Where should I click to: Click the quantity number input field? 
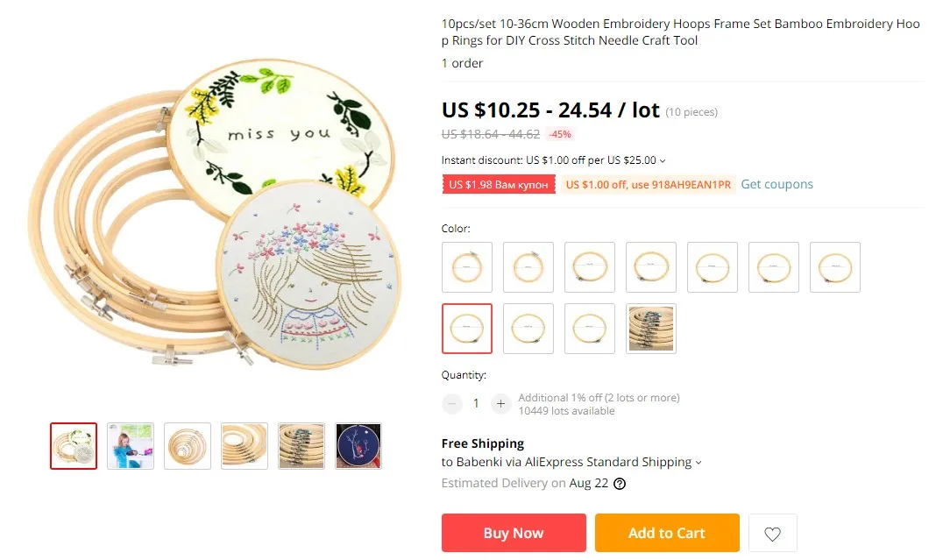coord(476,403)
